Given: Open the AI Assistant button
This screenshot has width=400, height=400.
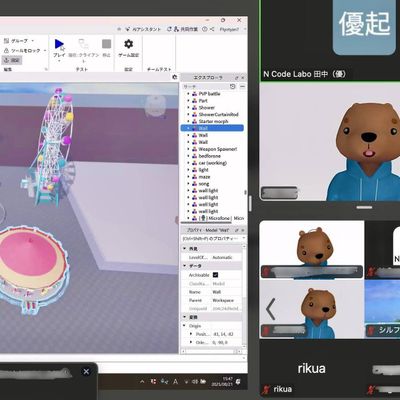Looking at the screenshot, I should coord(143,29).
